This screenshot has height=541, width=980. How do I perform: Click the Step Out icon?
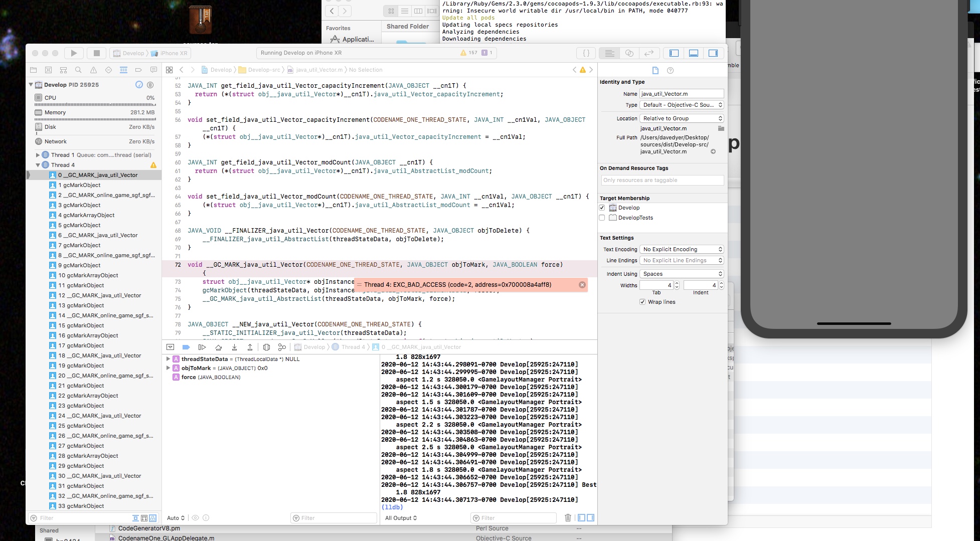[x=250, y=347]
